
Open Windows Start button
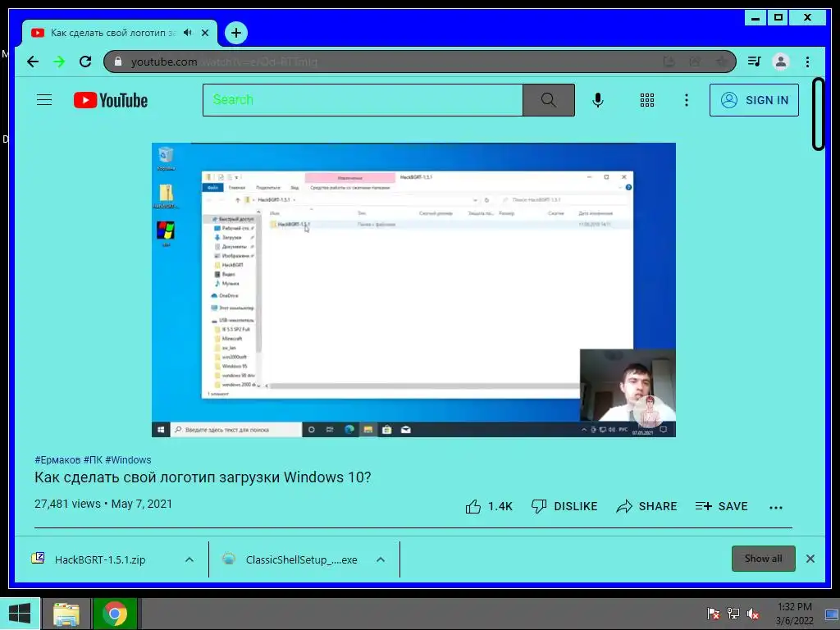coord(20,614)
